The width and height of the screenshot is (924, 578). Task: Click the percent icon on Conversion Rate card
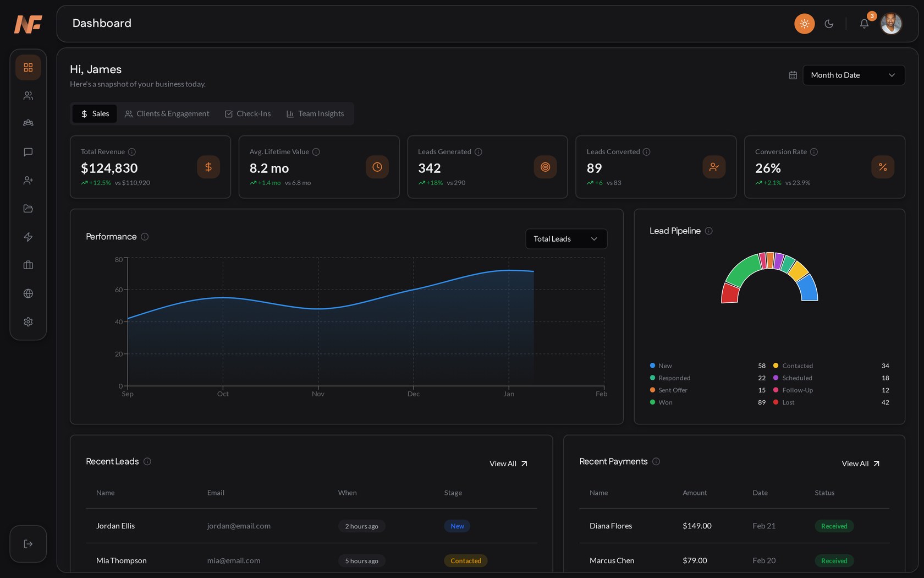[883, 167]
